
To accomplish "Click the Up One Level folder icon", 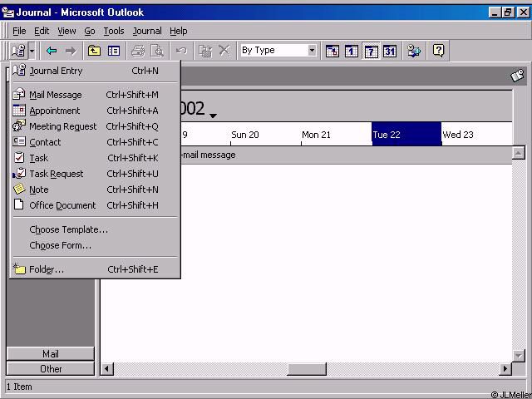I will [x=94, y=51].
